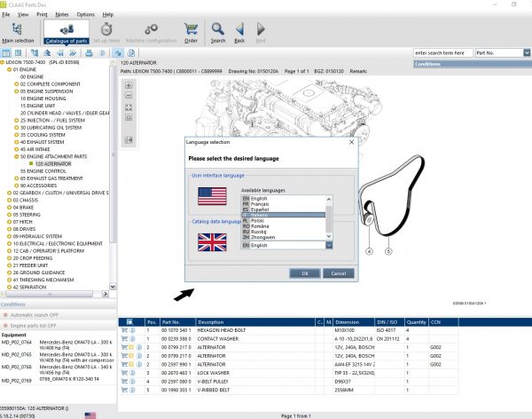
Task: Click the Main selection toolbar icon
Action: (19, 33)
